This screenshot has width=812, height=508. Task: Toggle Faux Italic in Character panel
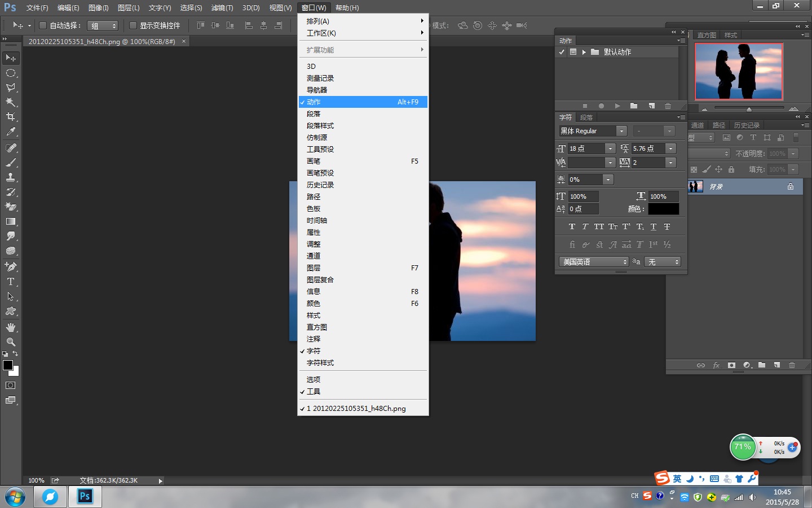(585, 226)
